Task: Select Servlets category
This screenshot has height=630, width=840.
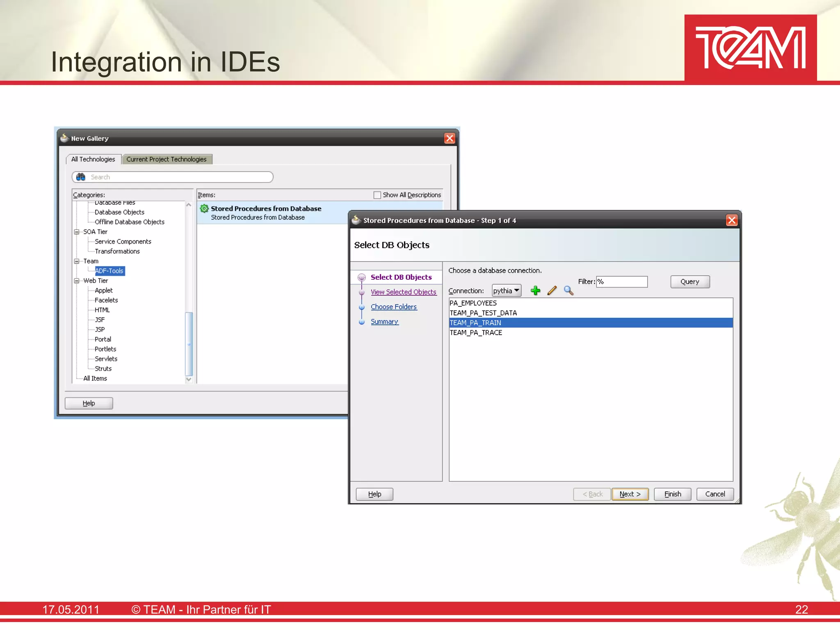Action: pos(106,359)
